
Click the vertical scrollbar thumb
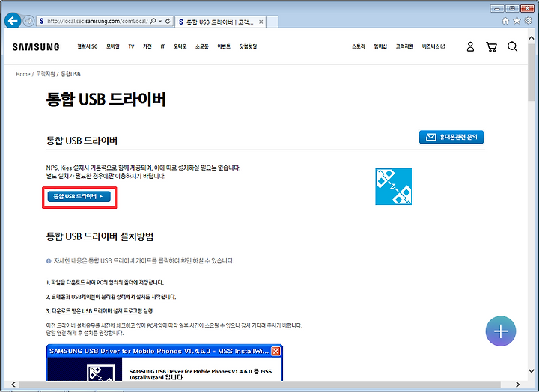[532, 72]
